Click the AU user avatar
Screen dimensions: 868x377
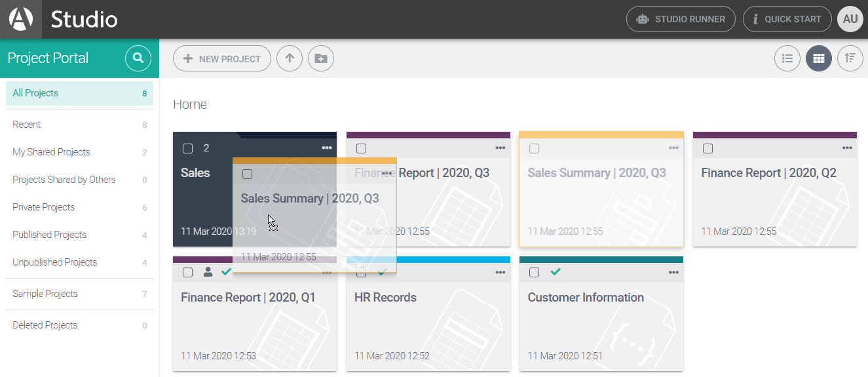coord(850,19)
